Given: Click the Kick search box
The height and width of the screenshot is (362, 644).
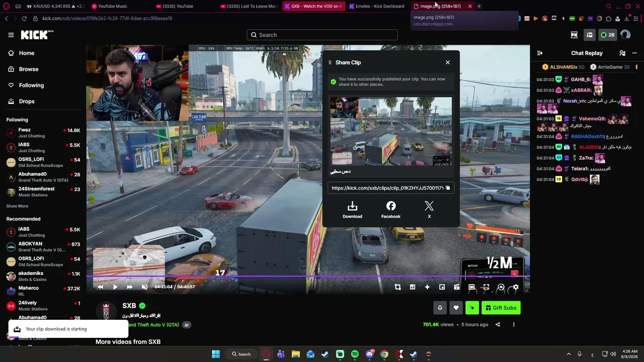Looking at the screenshot, I should pyautogui.click(x=322, y=35).
